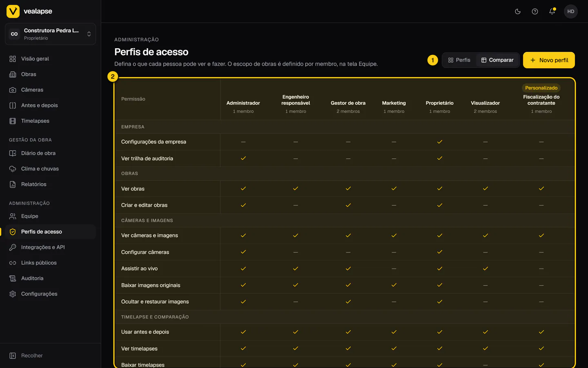This screenshot has height=368, width=588.
Task: Toggle dark mode moon icon
Action: (518, 11)
